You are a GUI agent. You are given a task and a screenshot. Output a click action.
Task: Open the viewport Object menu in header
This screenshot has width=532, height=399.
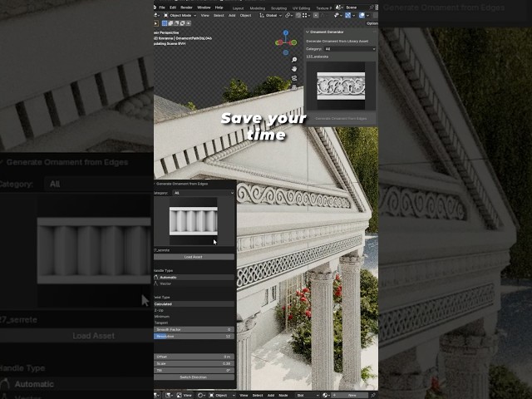(245, 15)
